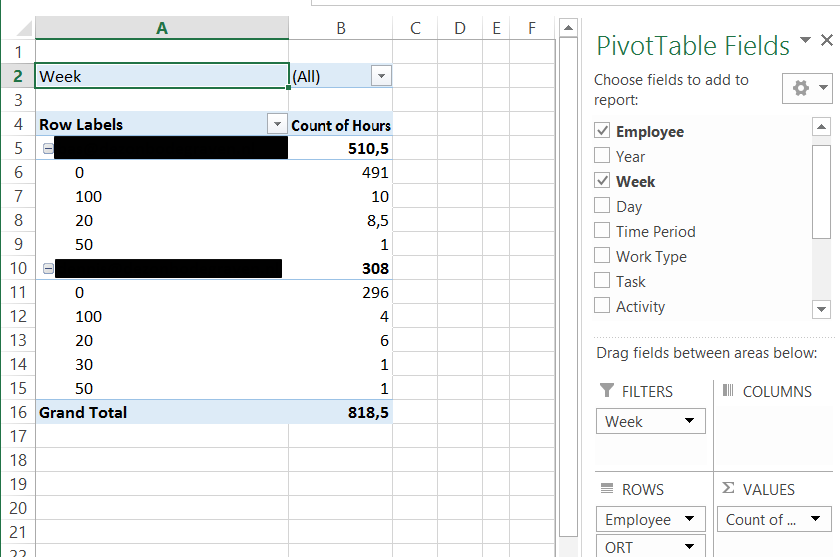The height and width of the screenshot is (557, 840).
Task: Select the row label 100 in row 7
Action: 162,197
